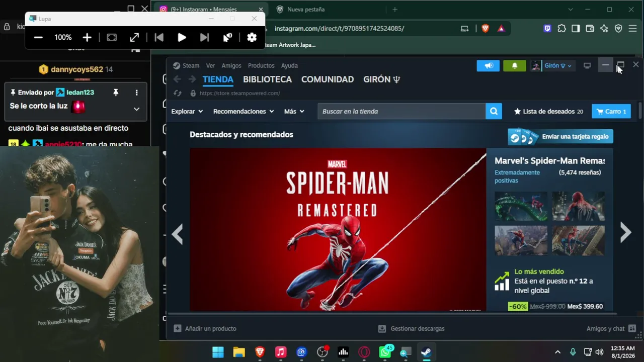The image size is (644, 362).
Task: Zoom in with the Lupa plus button
Action: (x=87, y=37)
